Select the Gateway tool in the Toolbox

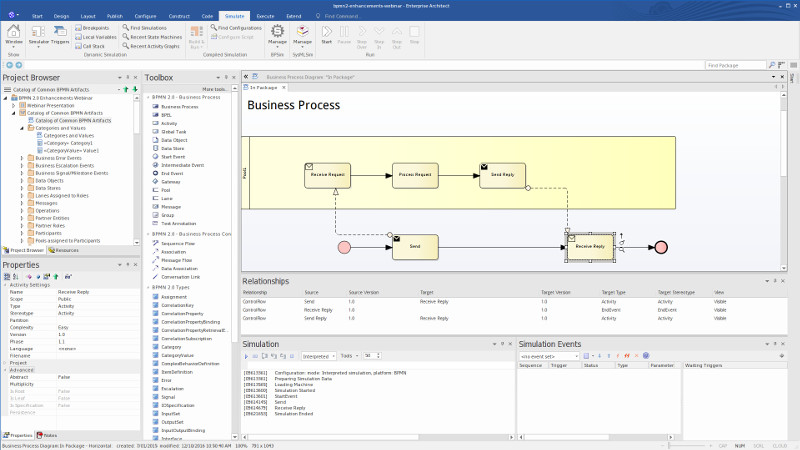[169, 182]
